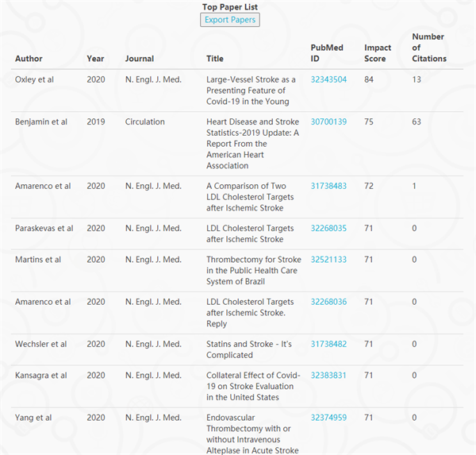Click the Number of Citations header
476x455 pixels.
click(429, 48)
